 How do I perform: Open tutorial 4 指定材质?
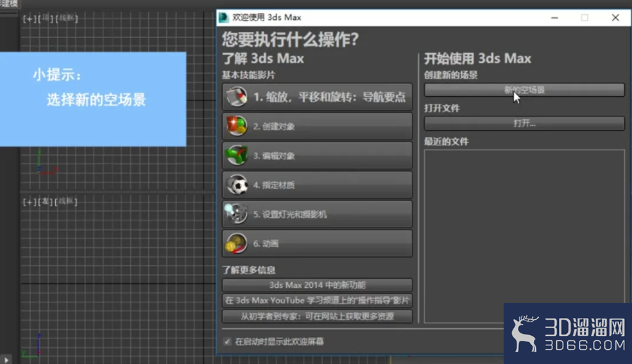tap(317, 185)
